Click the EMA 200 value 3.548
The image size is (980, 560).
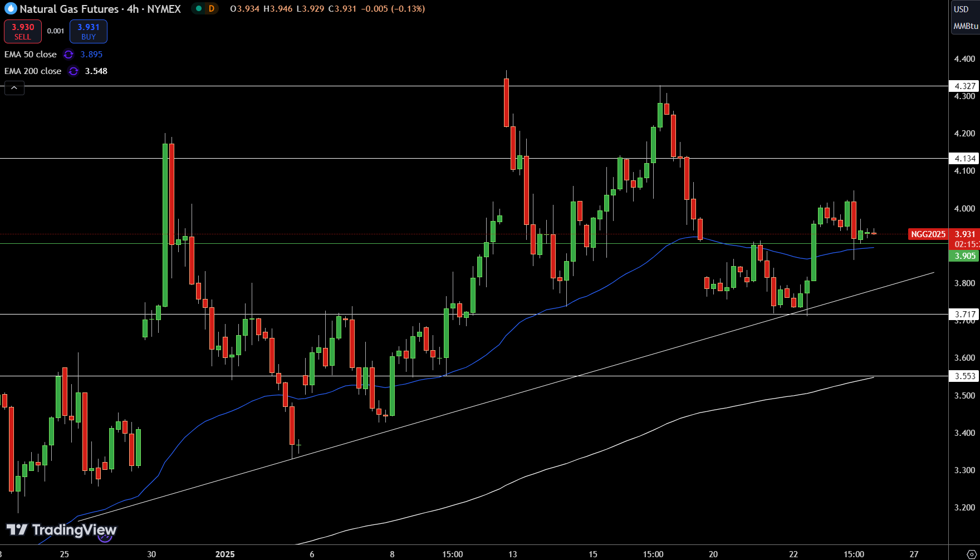96,71
